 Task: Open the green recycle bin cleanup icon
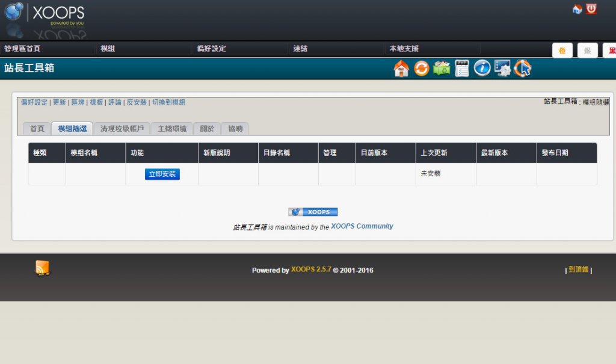pyautogui.click(x=442, y=69)
